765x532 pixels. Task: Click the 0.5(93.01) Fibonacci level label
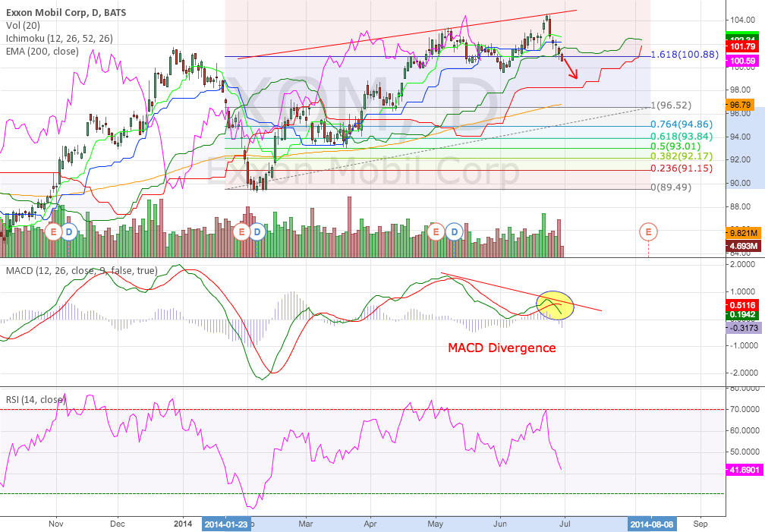click(x=675, y=146)
